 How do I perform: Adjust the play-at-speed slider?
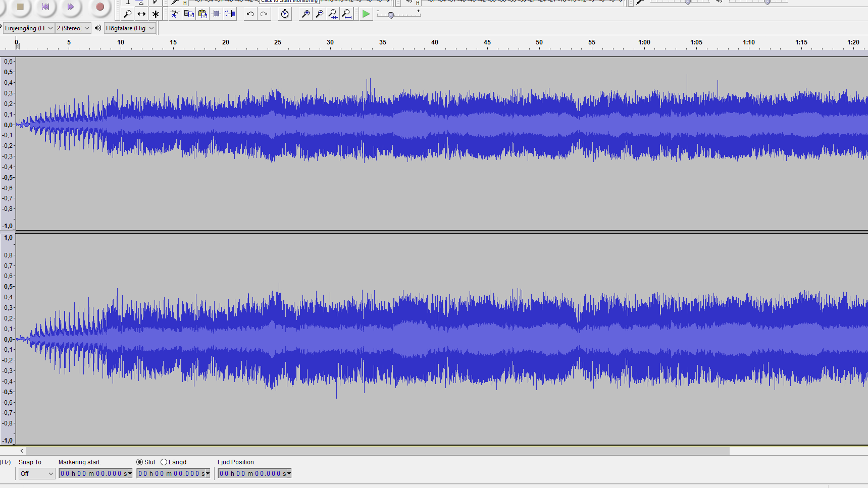391,15
